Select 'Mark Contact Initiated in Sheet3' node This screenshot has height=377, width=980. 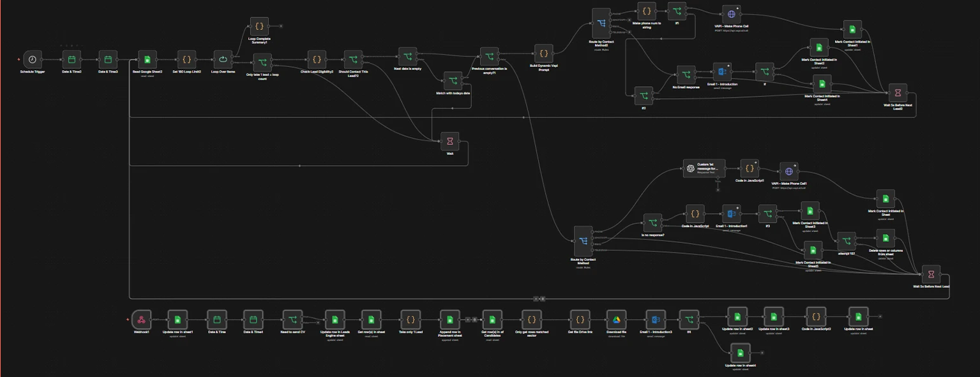click(810, 211)
